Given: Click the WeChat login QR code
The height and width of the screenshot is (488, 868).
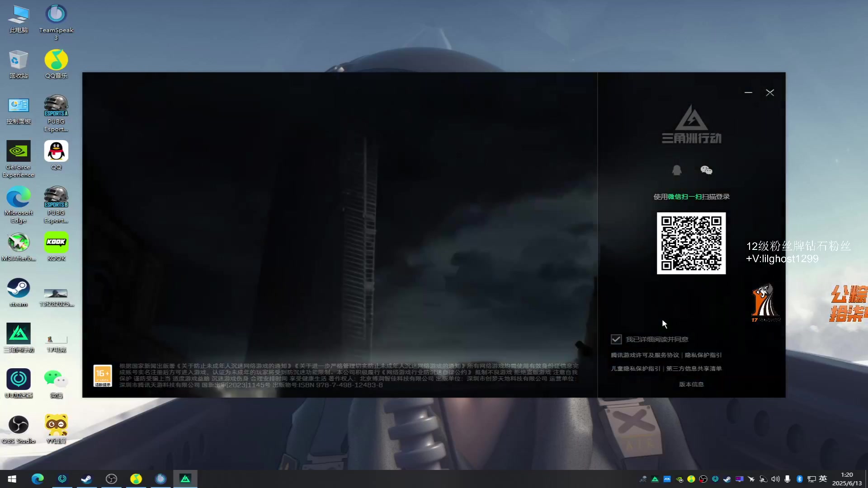Looking at the screenshot, I should [x=691, y=243].
